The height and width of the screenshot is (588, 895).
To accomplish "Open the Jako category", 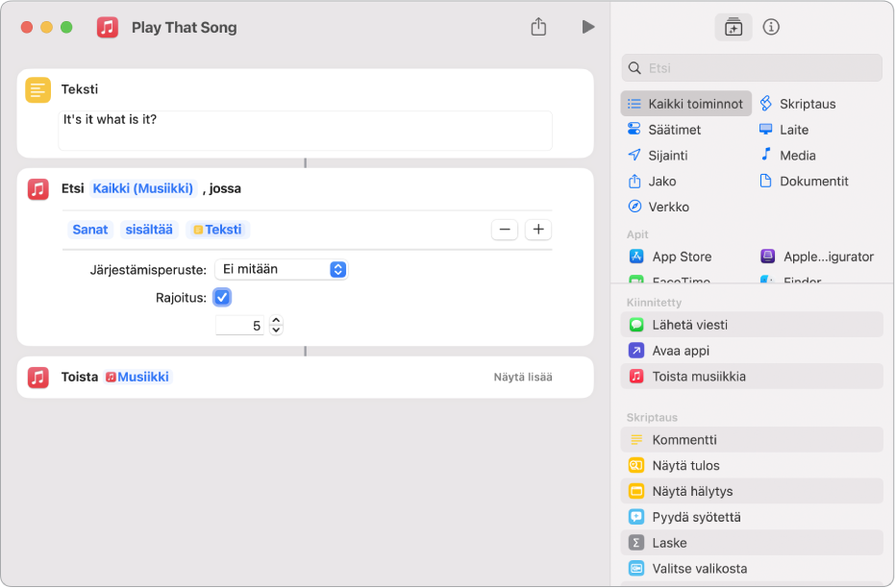I will pos(652,182).
